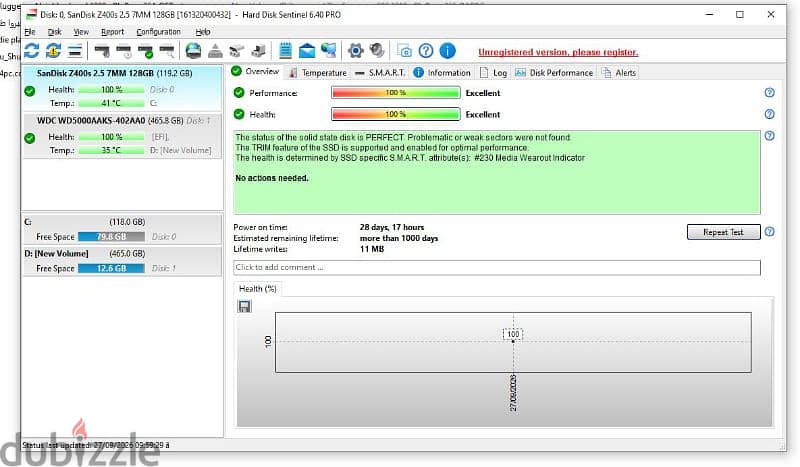Select the D: [New Volume] partition entry
The image size is (800, 467).
point(122,261)
